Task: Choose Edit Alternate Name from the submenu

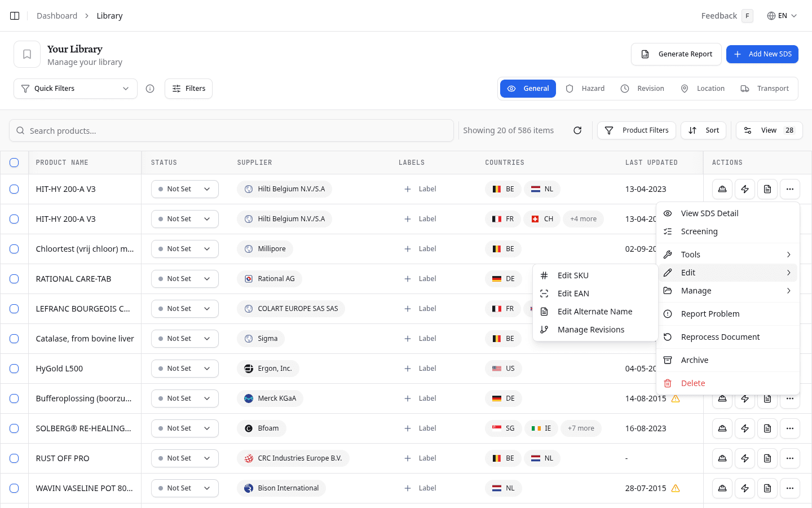Action: tap(594, 312)
